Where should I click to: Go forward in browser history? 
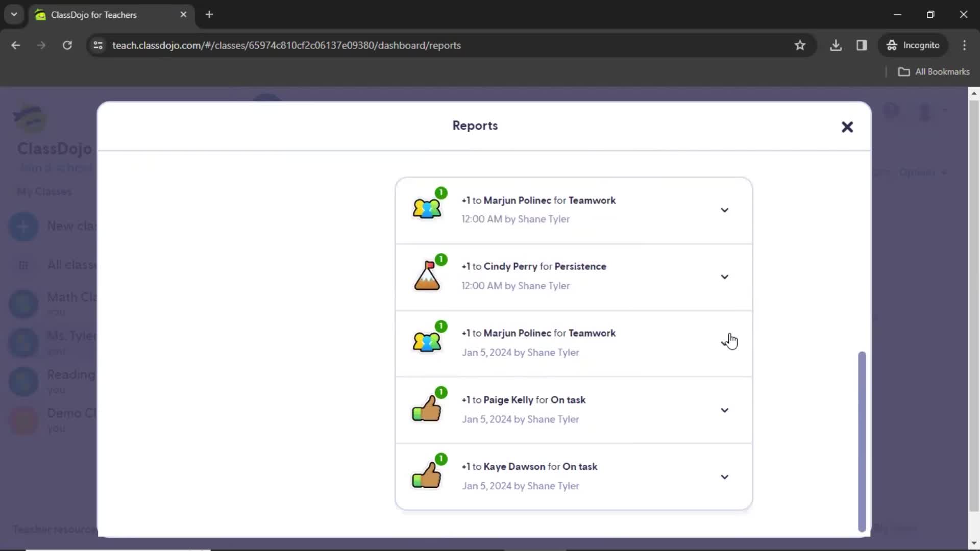coord(41,45)
